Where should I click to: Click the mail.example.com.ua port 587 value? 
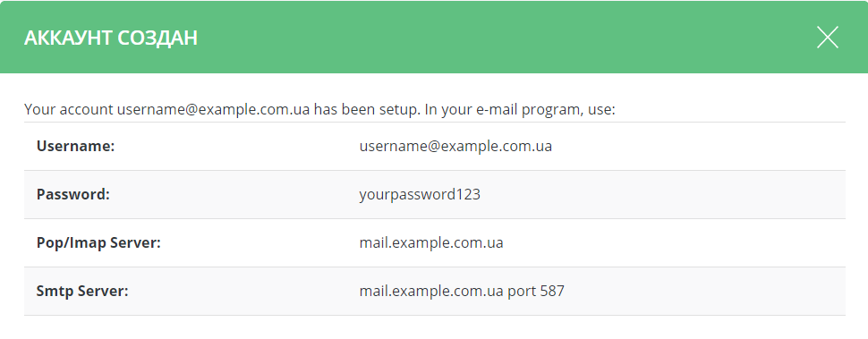462,291
